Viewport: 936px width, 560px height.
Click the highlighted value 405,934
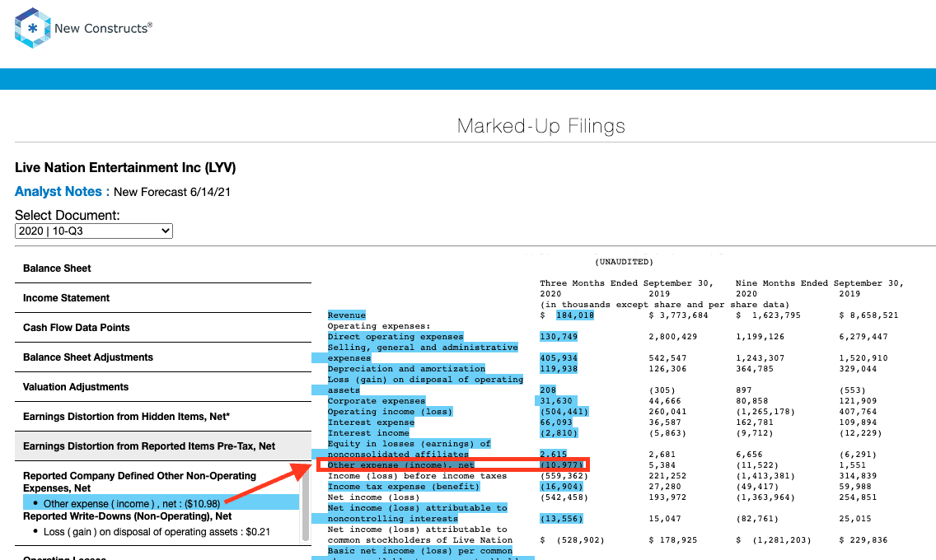[x=558, y=358]
